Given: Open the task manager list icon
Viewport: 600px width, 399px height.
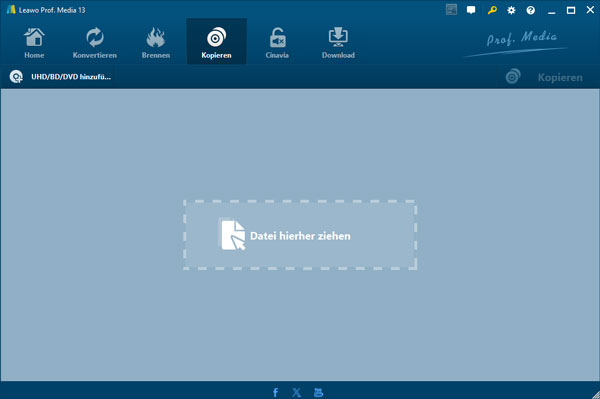Looking at the screenshot, I should click(x=452, y=10).
